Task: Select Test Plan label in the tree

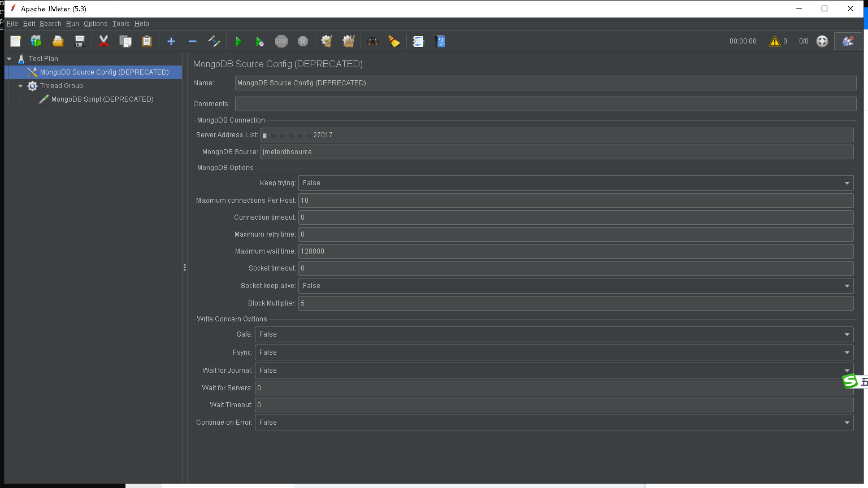Action: point(44,59)
